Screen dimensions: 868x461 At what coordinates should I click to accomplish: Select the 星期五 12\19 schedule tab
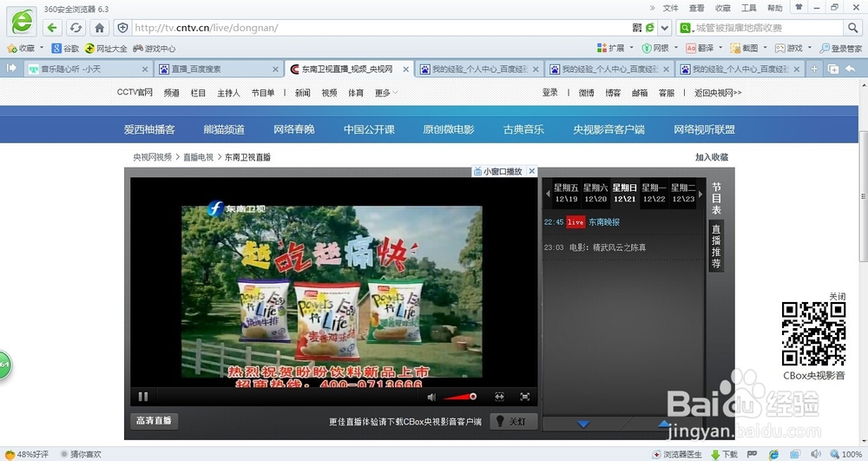566,193
